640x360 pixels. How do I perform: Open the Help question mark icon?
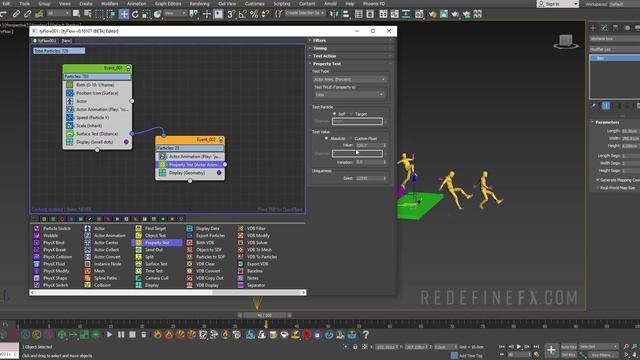click(x=366, y=335)
